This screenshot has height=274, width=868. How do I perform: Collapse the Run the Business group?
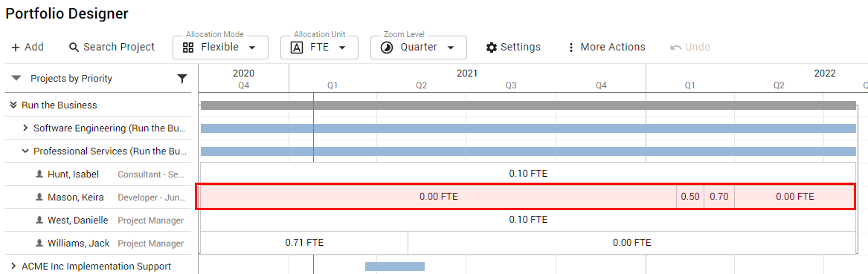(x=13, y=105)
